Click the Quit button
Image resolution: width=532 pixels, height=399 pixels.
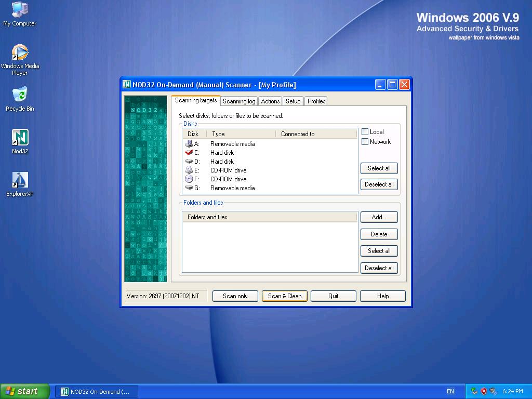tap(333, 296)
